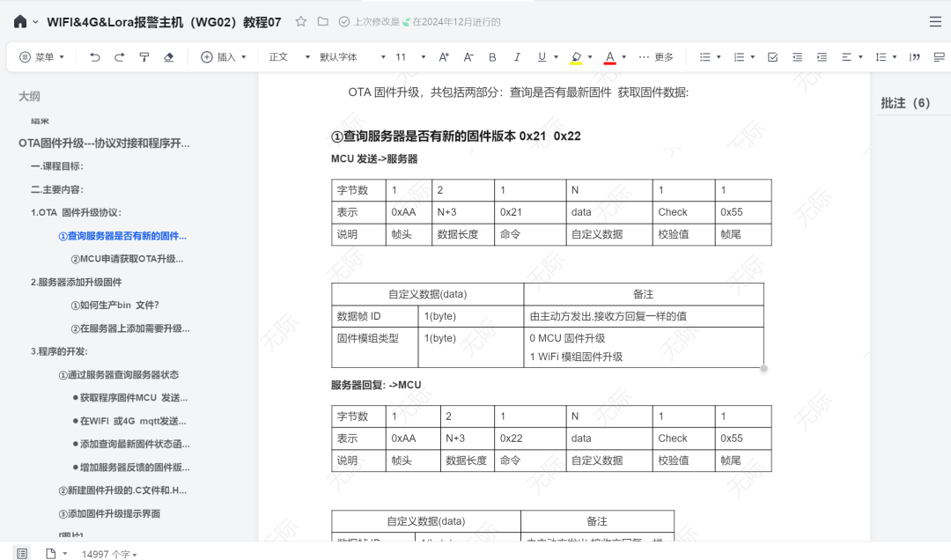
Task: Toggle the outline panel icon in status bar
Action: click(x=22, y=553)
